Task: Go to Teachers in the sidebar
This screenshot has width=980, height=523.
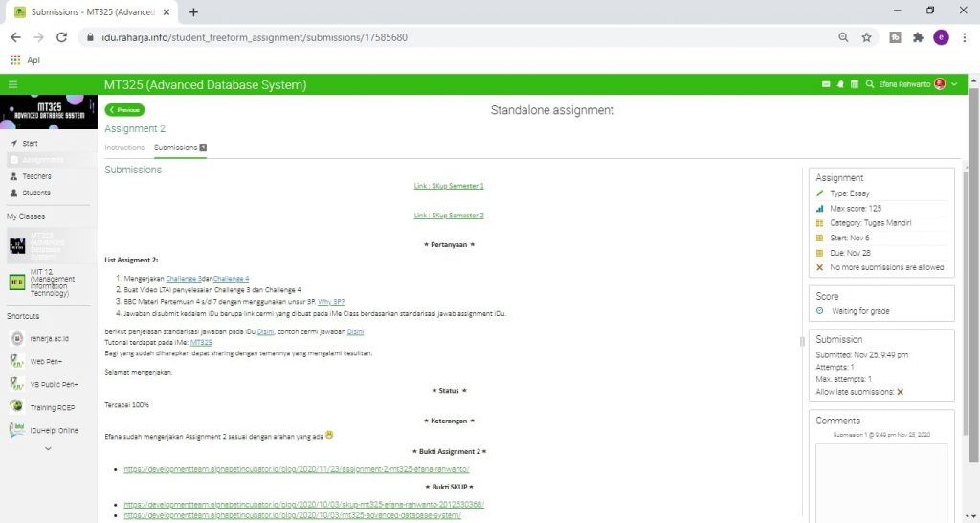Action: (x=36, y=176)
